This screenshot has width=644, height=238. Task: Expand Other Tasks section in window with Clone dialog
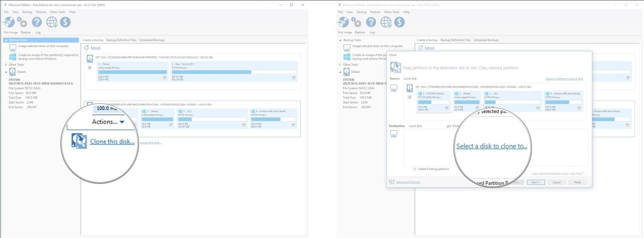tap(340, 64)
